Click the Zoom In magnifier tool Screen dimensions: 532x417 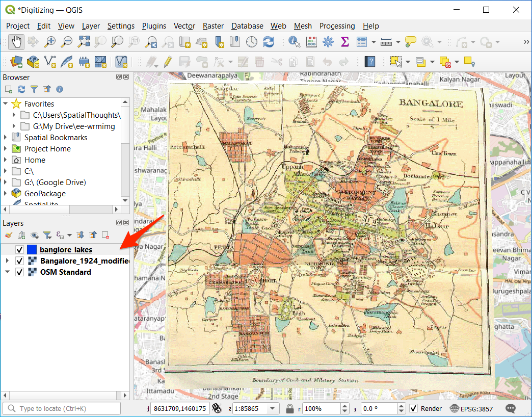coord(50,42)
